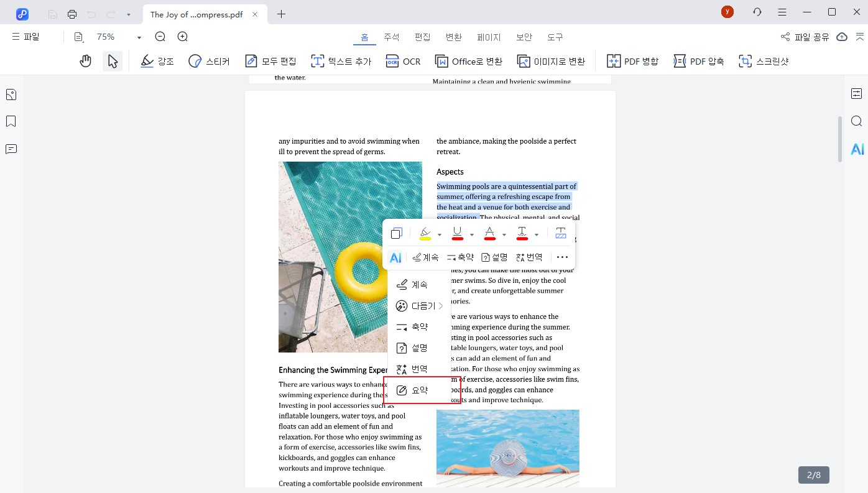The width and height of the screenshot is (868, 493).
Task: Click 번역 in the floating toolbar
Action: (x=529, y=257)
